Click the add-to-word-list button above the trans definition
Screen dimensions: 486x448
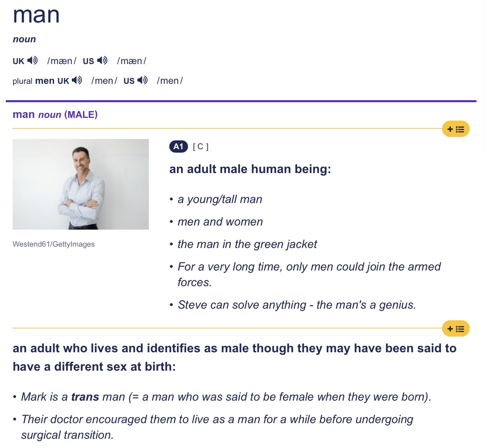click(455, 329)
